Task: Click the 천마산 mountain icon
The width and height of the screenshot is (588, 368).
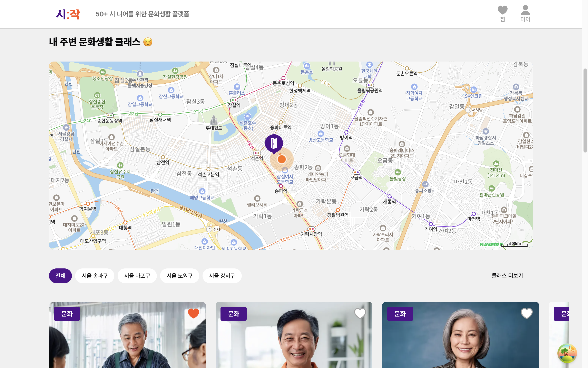Action: tap(496, 164)
